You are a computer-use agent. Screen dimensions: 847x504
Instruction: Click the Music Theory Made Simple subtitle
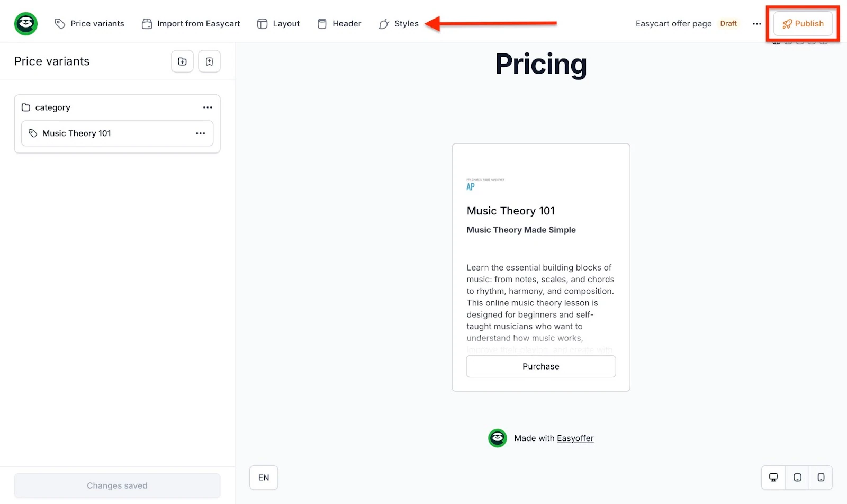point(521,230)
